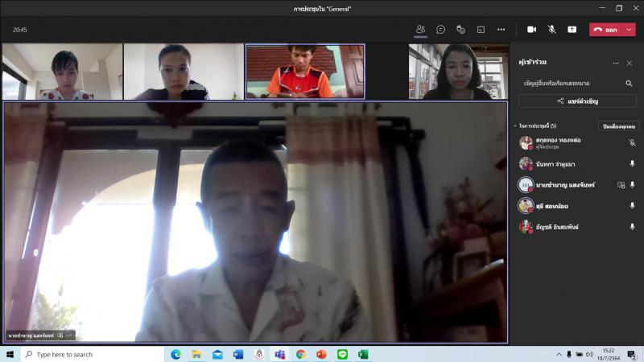
Task: Click avatar of สุธี สอนน้อย
Action: 526,206
